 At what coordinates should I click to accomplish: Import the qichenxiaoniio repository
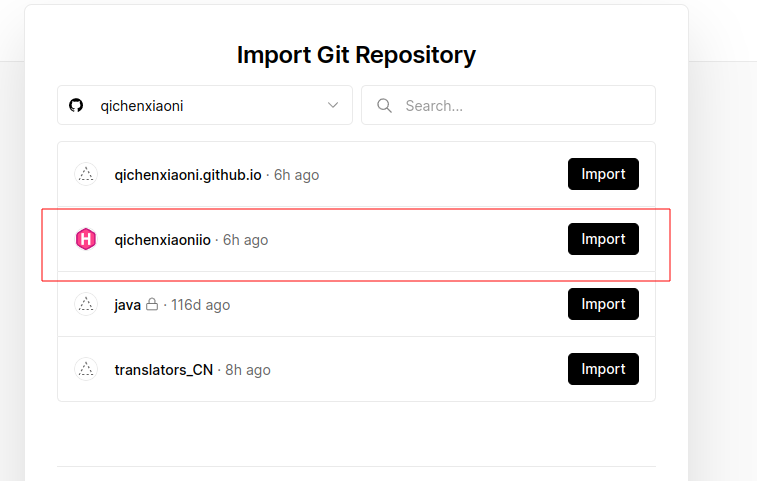[x=603, y=239]
